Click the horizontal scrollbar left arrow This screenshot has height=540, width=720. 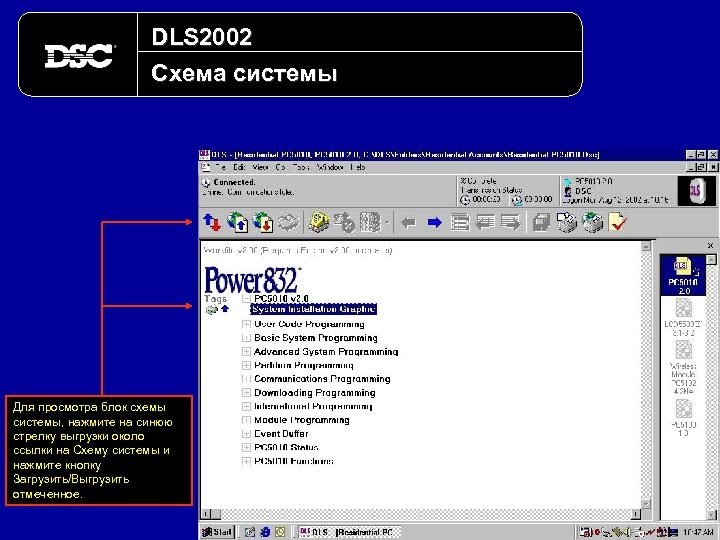pyautogui.click(x=206, y=514)
